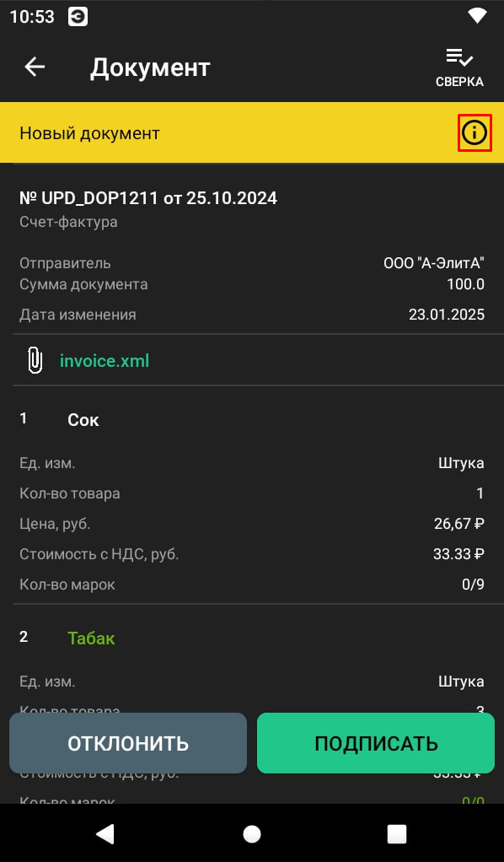This screenshot has width=504, height=862.
Task: Tap Android recent apps square
Action: point(397,834)
